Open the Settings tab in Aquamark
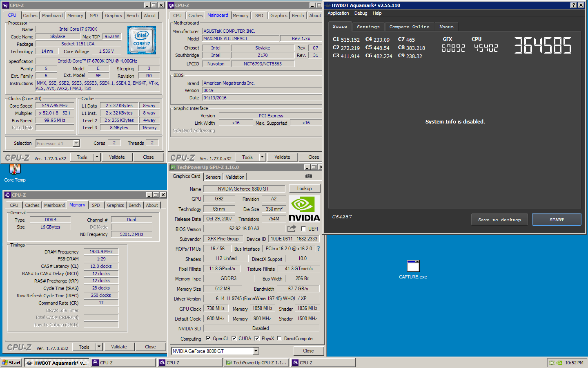588x368 pixels. pyautogui.click(x=368, y=27)
